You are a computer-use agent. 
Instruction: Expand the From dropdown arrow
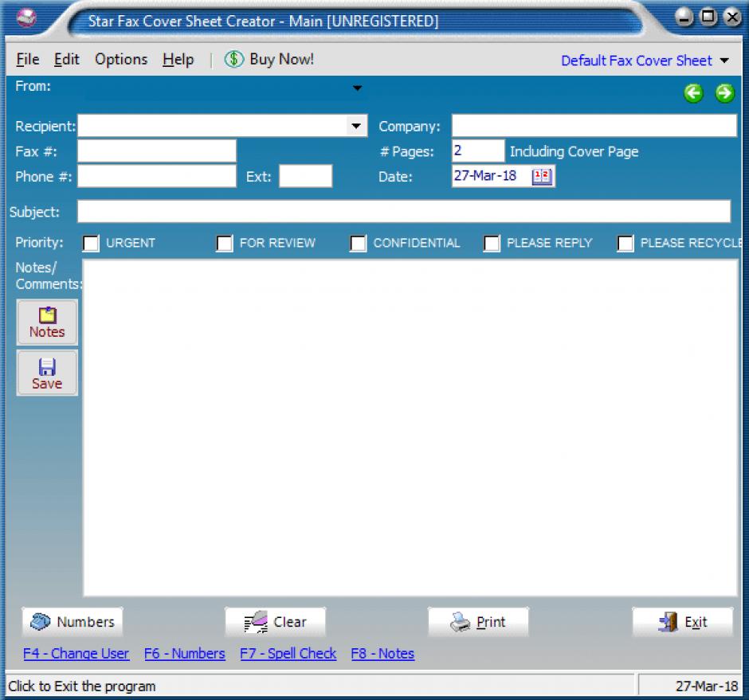[357, 88]
